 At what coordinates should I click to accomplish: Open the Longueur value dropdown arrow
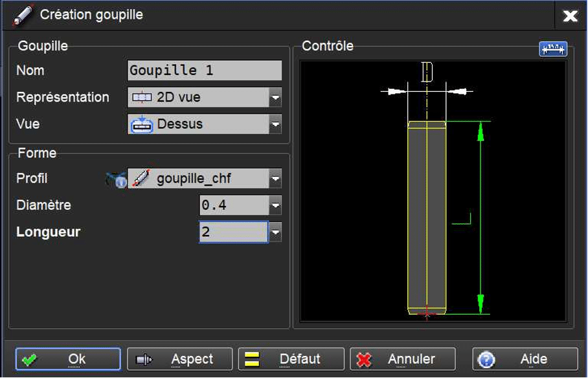[x=275, y=232]
